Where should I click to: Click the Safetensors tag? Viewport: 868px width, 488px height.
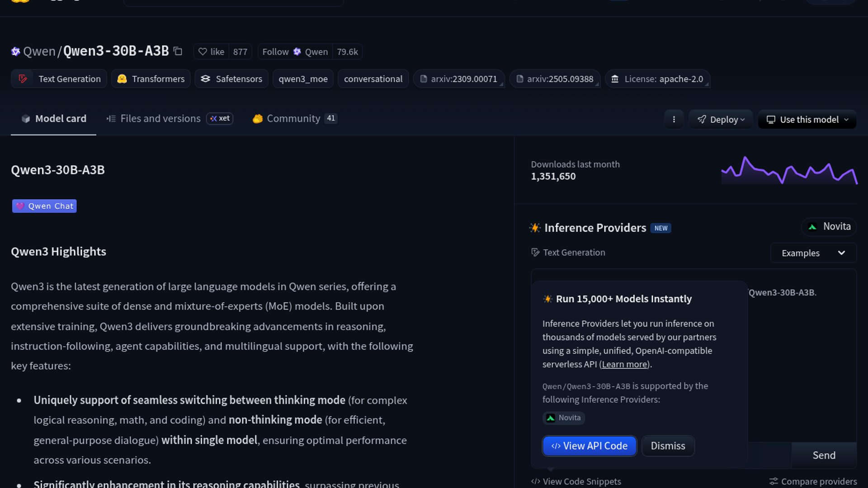pos(231,79)
